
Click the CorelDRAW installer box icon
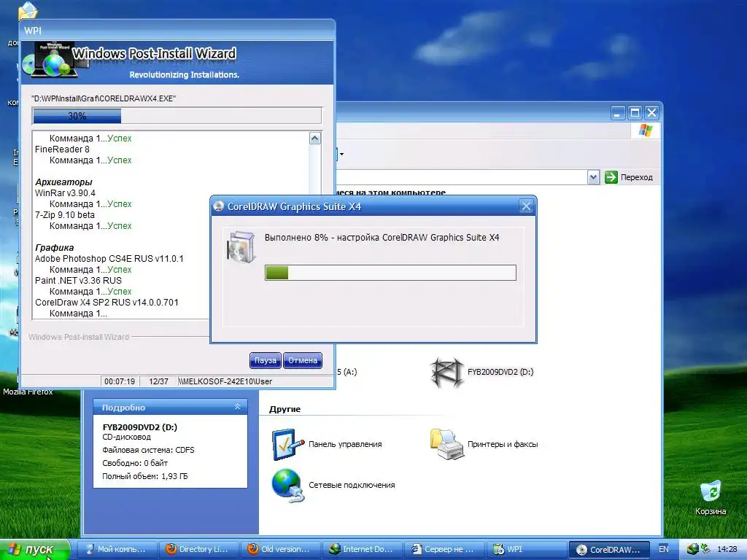(241, 246)
